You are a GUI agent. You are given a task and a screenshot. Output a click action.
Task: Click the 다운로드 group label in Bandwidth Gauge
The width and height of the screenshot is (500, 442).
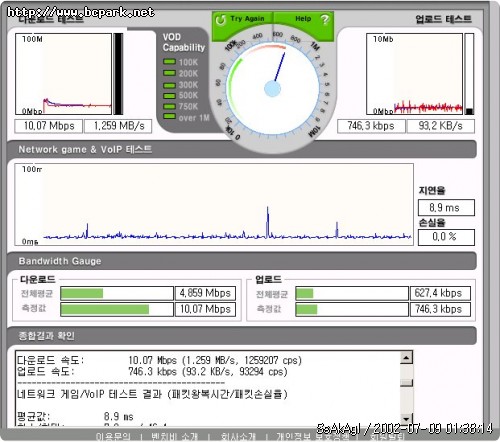tap(38, 279)
